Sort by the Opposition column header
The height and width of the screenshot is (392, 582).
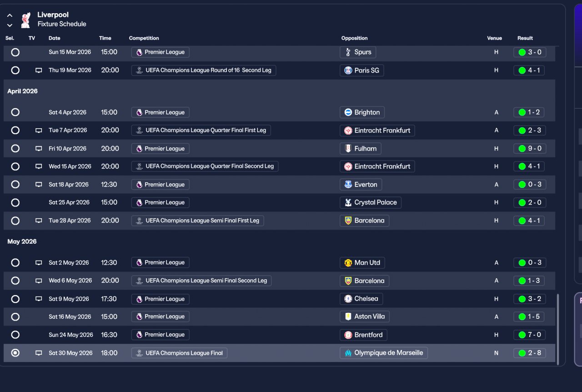(x=355, y=38)
